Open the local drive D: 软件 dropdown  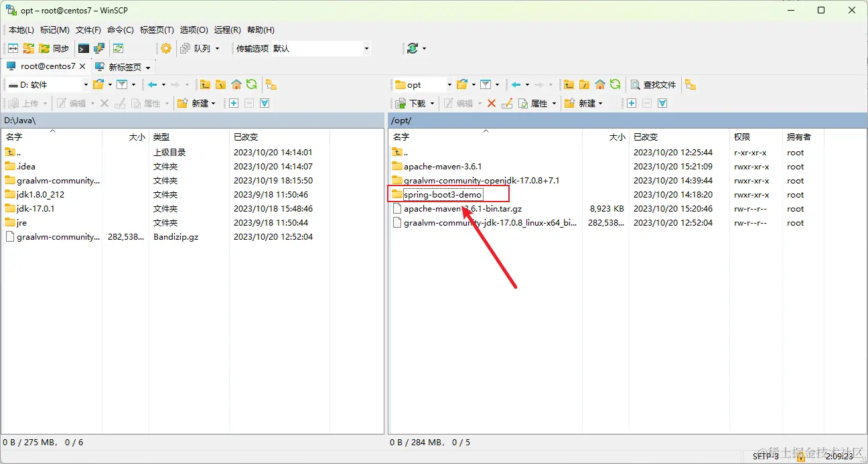[x=47, y=84]
